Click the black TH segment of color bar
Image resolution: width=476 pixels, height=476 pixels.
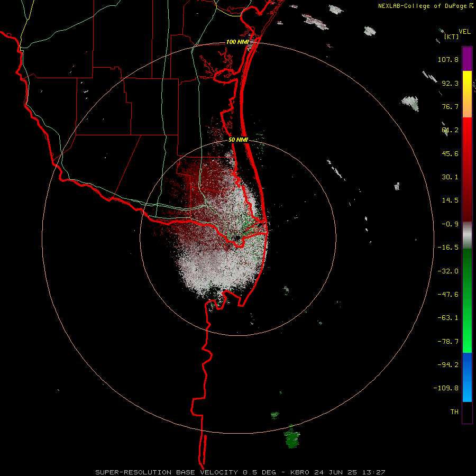[467, 413]
